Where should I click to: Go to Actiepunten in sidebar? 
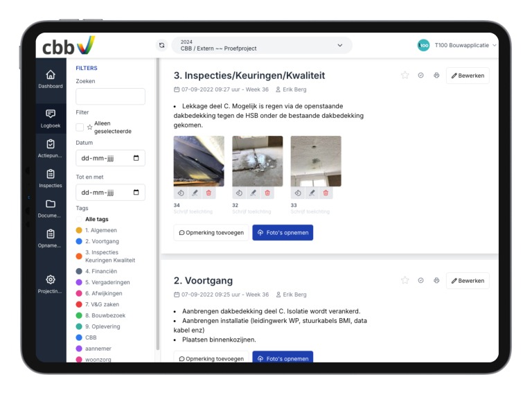51,148
